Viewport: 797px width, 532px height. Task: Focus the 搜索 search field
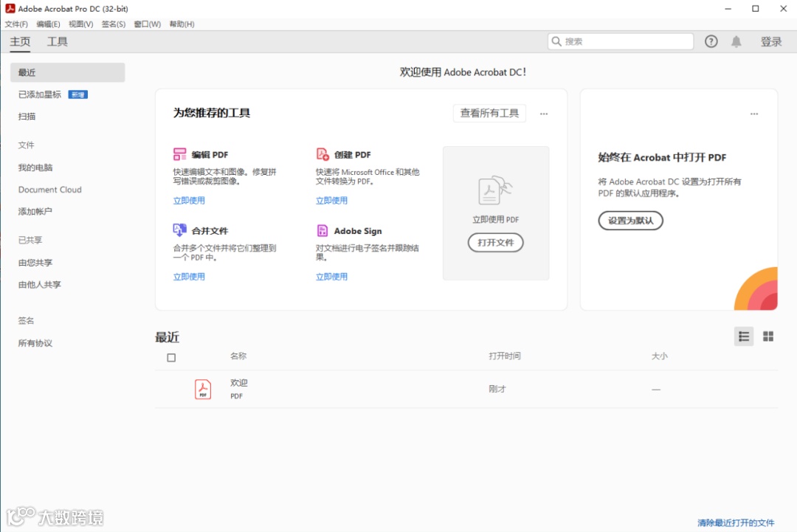click(x=621, y=41)
